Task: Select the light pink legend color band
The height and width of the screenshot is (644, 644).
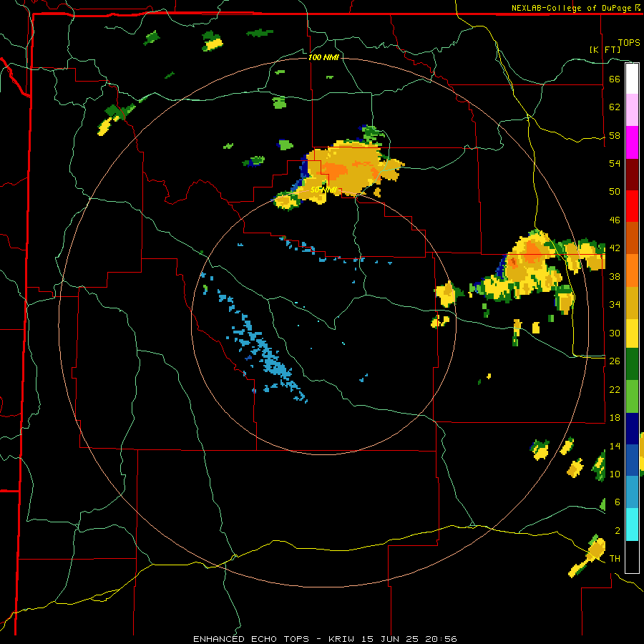Action: pyautogui.click(x=632, y=110)
